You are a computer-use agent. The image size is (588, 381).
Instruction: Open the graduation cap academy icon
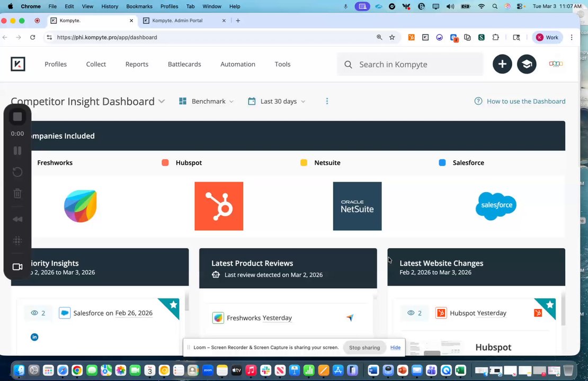pos(527,64)
